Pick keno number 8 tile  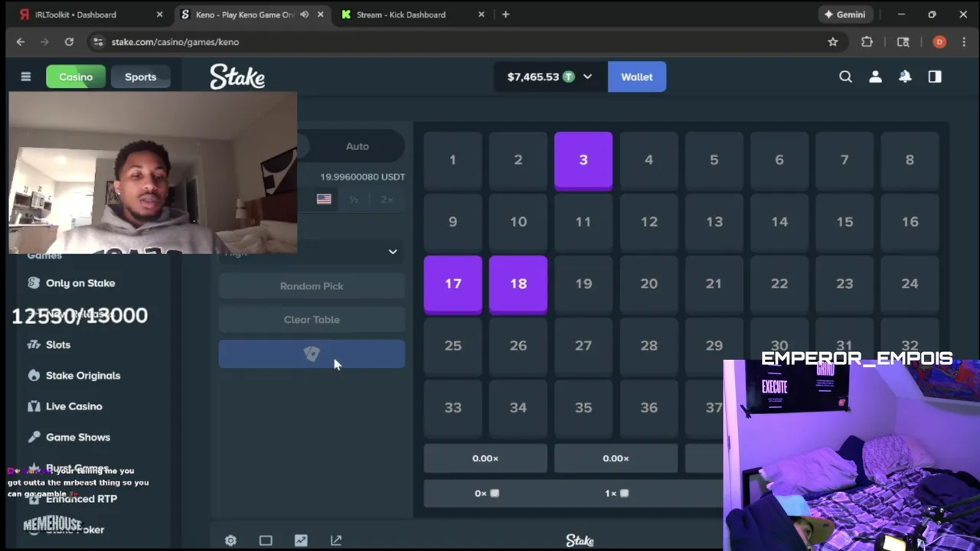(x=910, y=161)
